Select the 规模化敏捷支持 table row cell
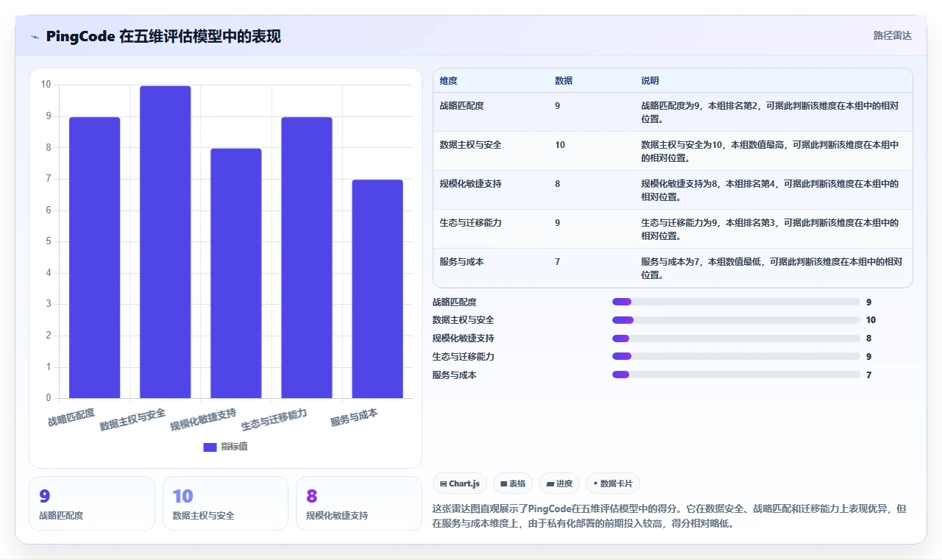Image resolution: width=942 pixels, height=560 pixels. click(470, 184)
